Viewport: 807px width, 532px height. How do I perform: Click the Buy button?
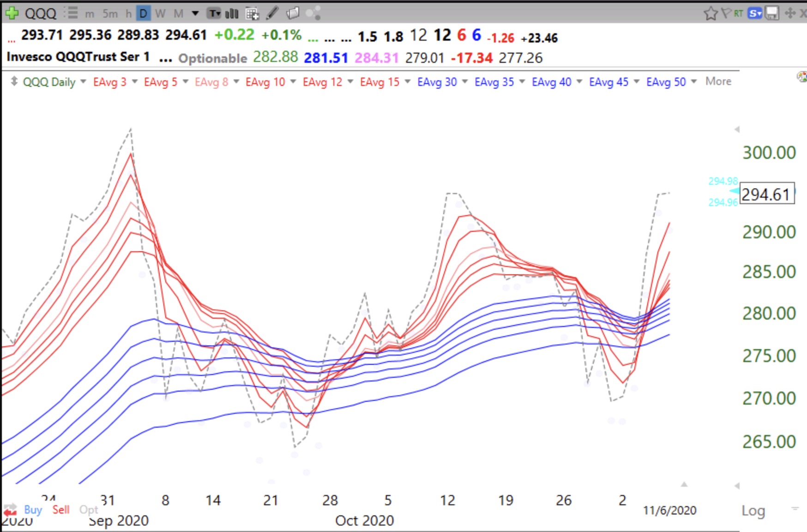pos(33,510)
